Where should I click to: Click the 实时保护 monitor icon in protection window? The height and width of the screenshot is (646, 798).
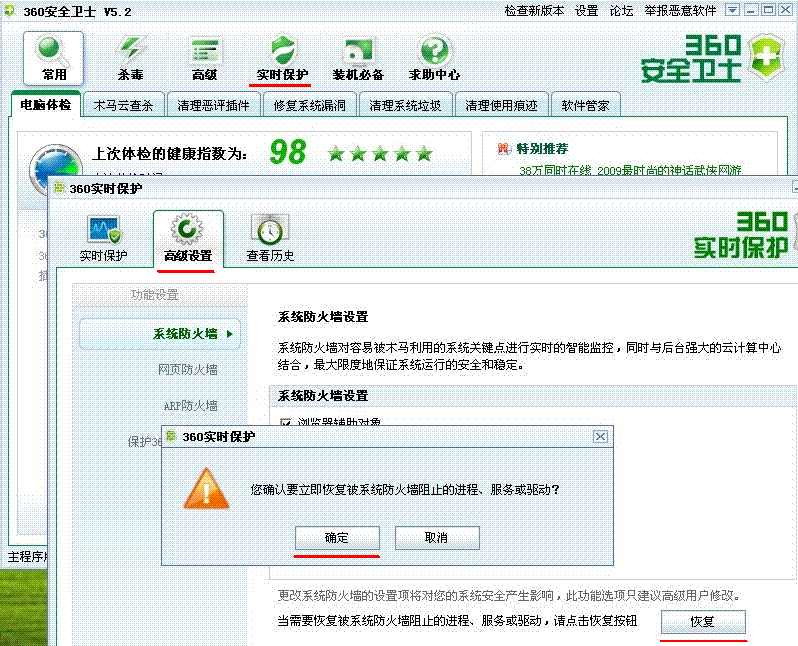click(x=103, y=238)
